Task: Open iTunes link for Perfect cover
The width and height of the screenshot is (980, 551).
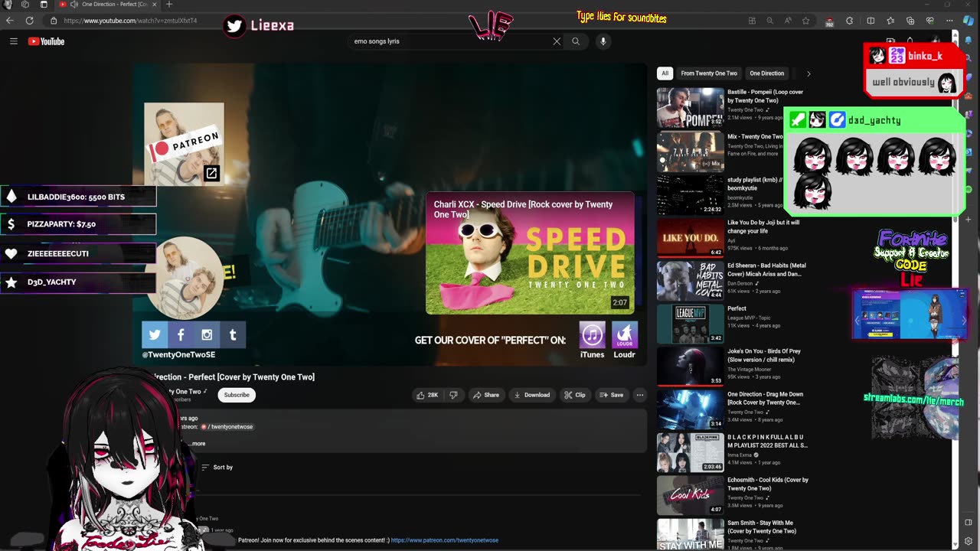Action: 592,340
